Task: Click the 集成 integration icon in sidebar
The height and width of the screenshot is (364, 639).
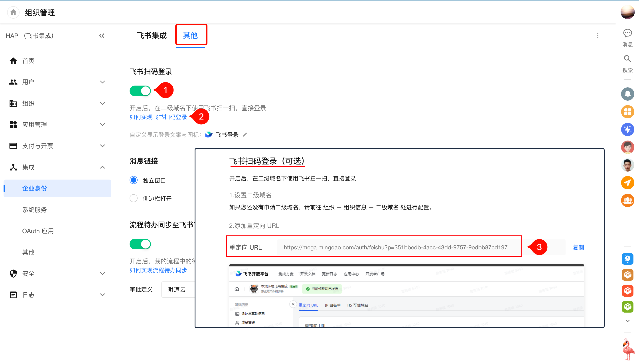Action: pos(13,167)
